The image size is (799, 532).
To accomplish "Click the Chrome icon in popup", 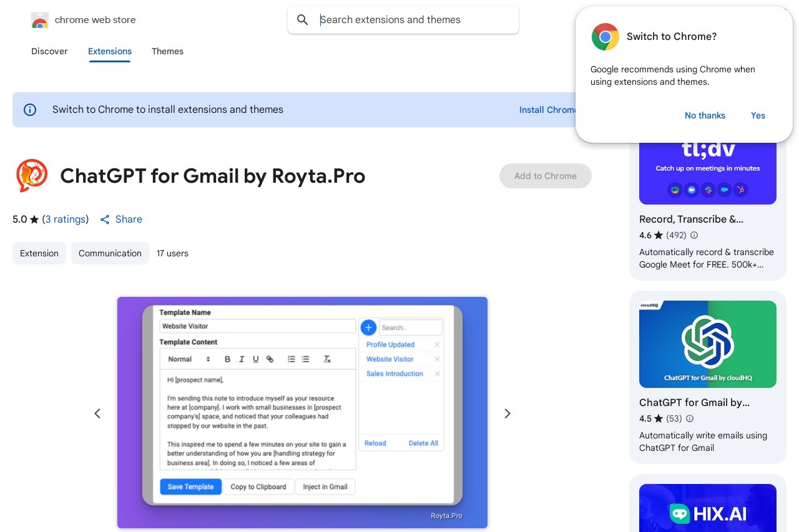I will click(x=605, y=37).
